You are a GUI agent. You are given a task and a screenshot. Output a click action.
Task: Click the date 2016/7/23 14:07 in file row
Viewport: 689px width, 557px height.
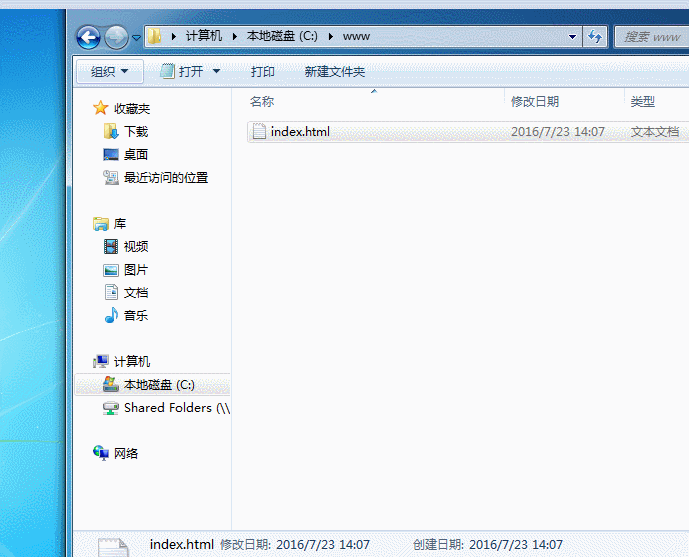point(558,132)
